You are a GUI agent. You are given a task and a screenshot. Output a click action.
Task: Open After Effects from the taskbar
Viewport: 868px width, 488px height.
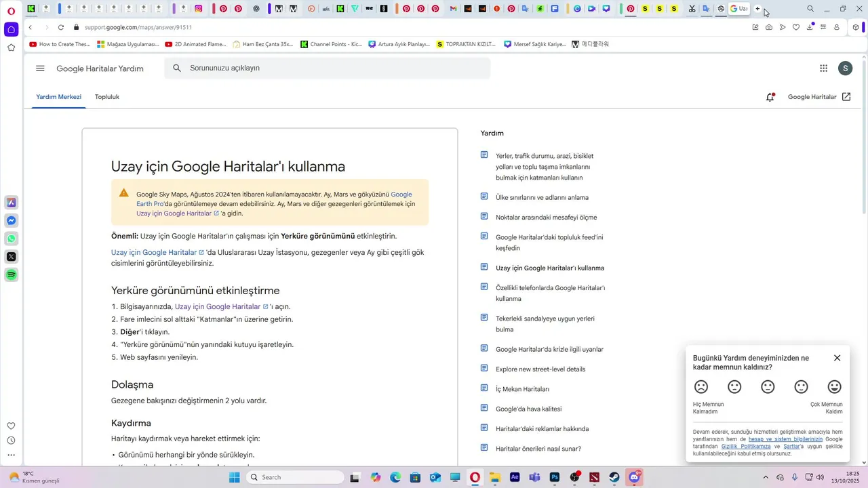(515, 477)
